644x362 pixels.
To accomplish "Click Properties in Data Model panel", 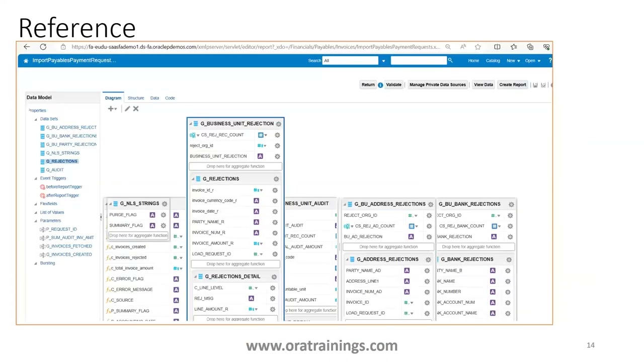I will [x=37, y=111].
